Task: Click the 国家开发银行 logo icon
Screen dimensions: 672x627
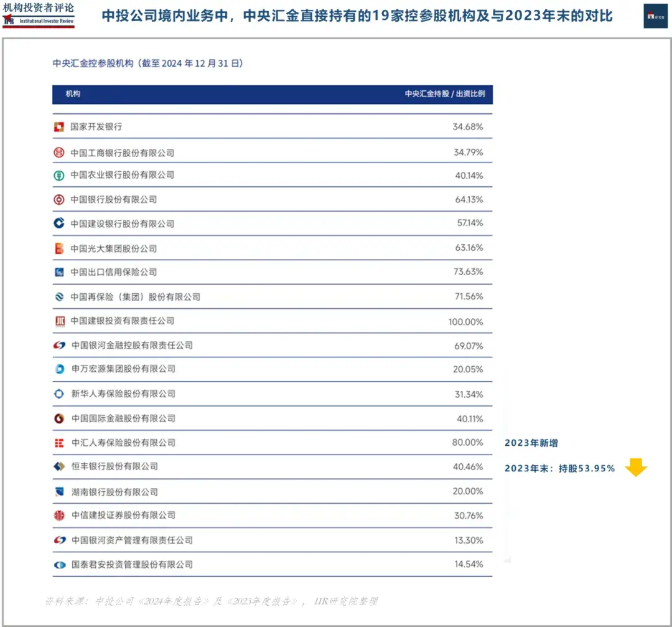Action: (58, 127)
